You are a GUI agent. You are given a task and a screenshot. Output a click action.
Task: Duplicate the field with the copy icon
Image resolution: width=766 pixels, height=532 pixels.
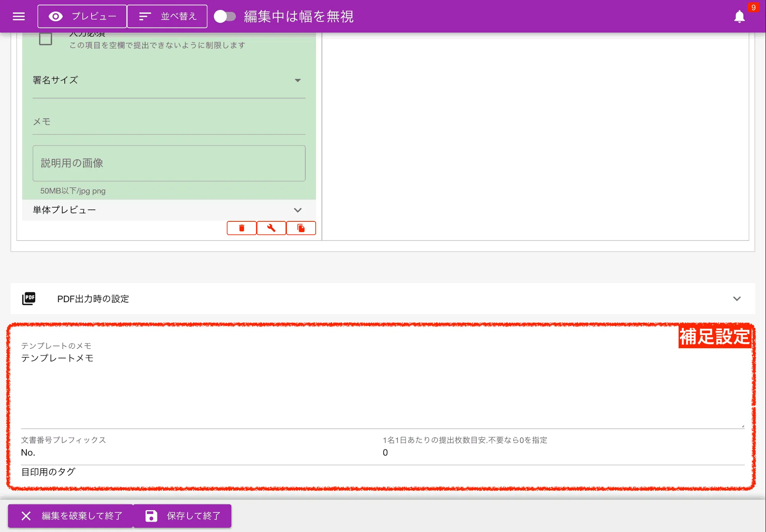301,228
